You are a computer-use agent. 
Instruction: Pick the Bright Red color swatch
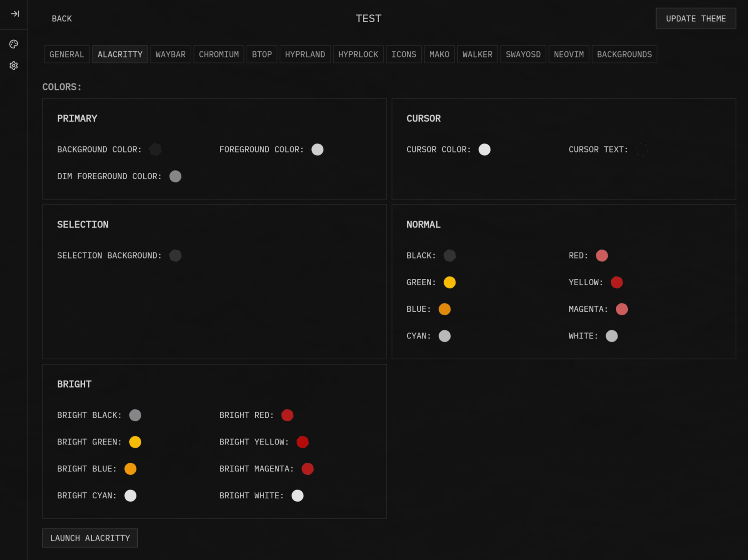click(x=287, y=415)
